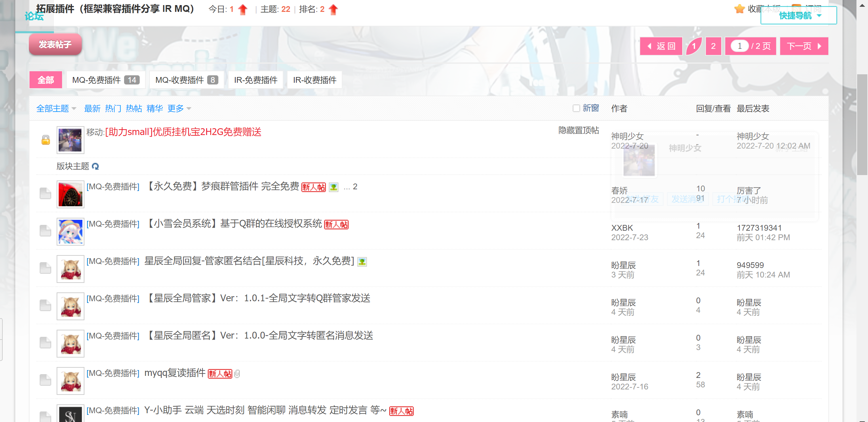Click the 发表帖子 button

coord(55,44)
